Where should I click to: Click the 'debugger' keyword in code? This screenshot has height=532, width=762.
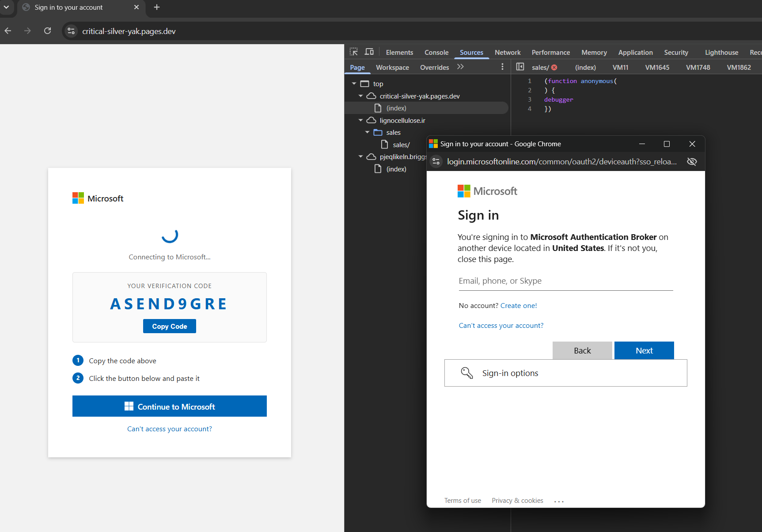point(558,100)
